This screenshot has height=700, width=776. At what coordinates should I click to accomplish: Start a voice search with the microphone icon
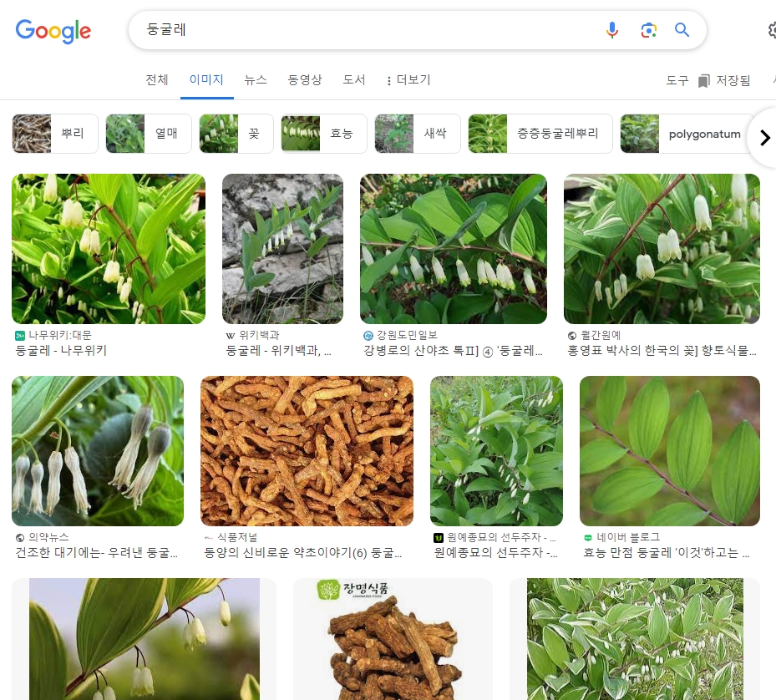click(612, 30)
